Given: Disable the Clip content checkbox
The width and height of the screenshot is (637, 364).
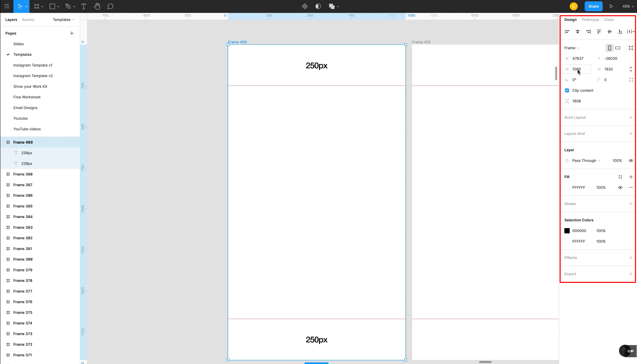Looking at the screenshot, I should 567,90.
